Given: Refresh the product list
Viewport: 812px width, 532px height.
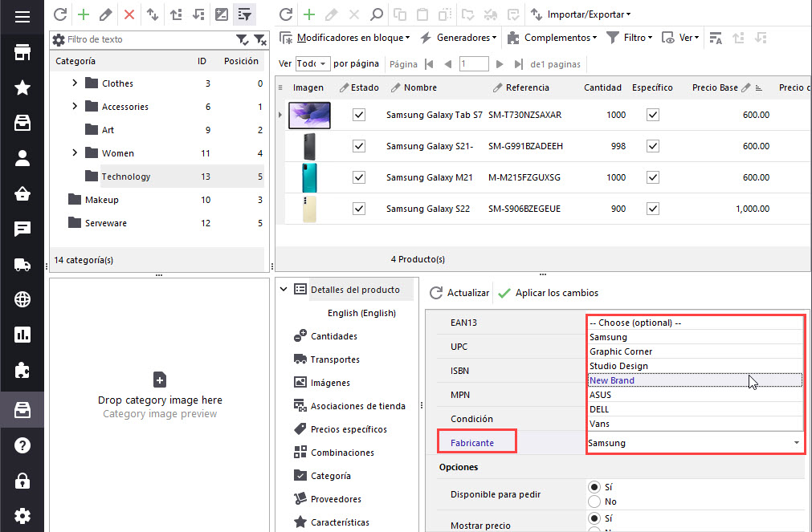Looking at the screenshot, I should click(x=286, y=14).
